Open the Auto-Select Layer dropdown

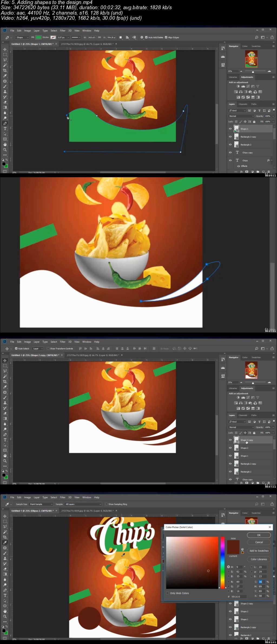click(x=38, y=349)
